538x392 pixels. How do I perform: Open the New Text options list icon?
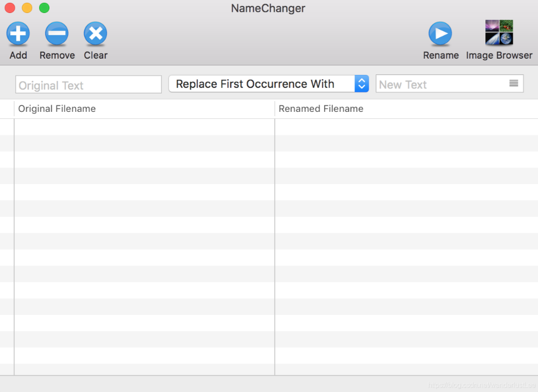[514, 84]
